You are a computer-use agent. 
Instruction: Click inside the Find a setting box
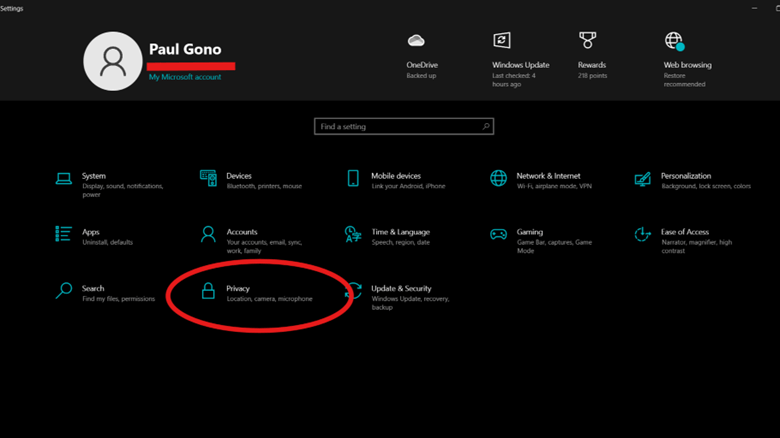398,127
